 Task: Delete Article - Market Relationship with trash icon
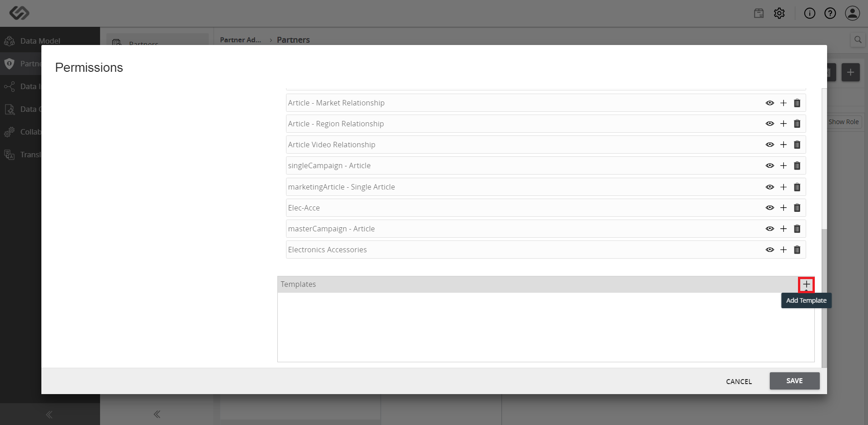tap(797, 103)
